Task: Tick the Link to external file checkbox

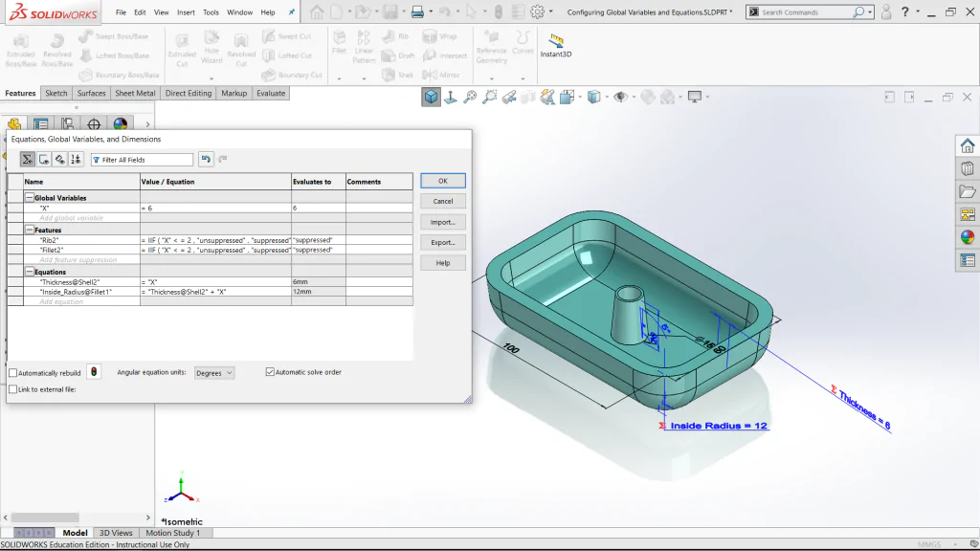Action: point(13,389)
